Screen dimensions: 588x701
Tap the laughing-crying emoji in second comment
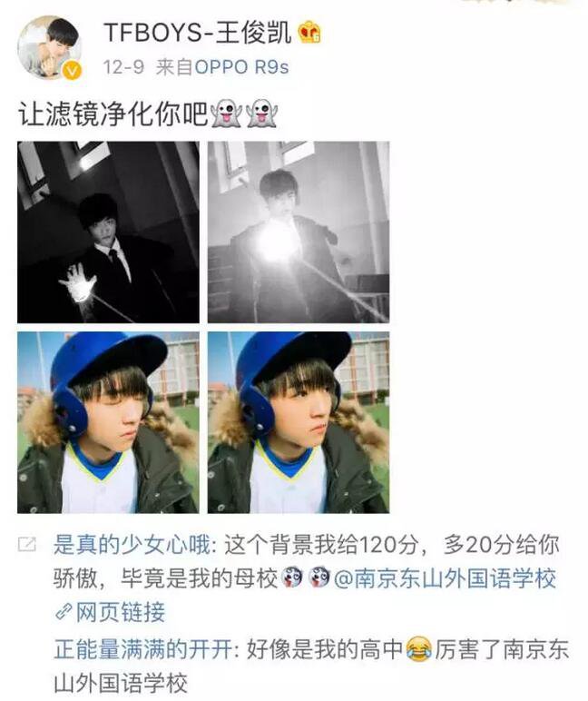(x=418, y=648)
